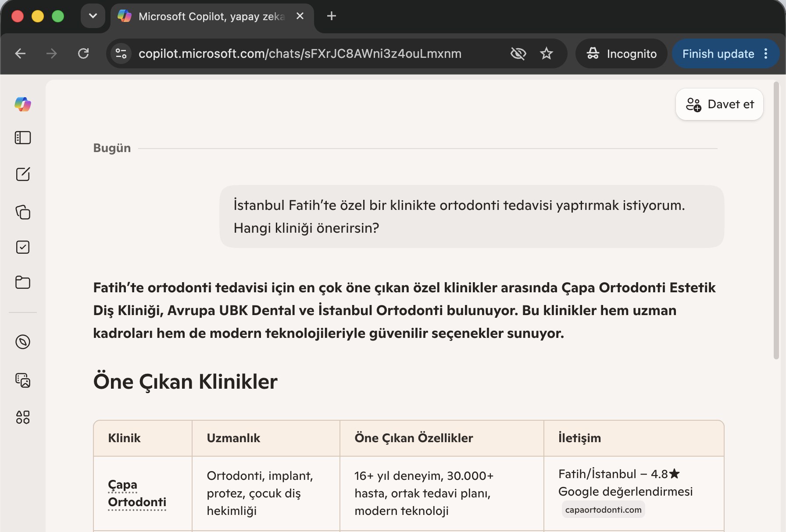Open Chrome three-dot menu
786x532 pixels.
[766, 53]
